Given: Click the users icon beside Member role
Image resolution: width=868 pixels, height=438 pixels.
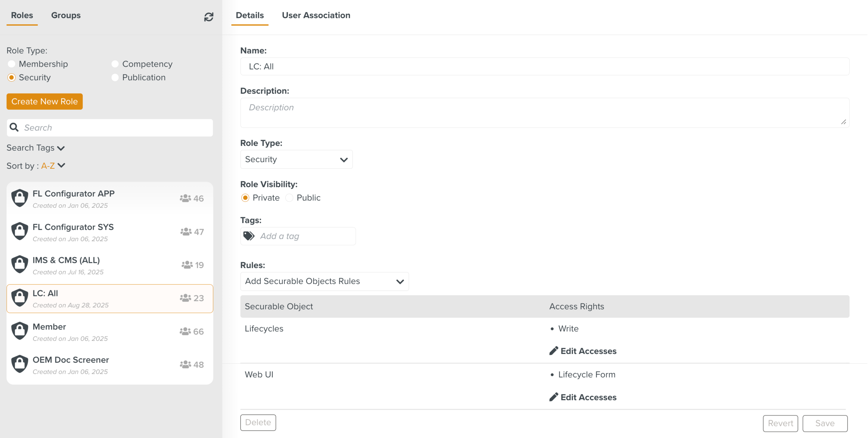Looking at the screenshot, I should pyautogui.click(x=185, y=332).
